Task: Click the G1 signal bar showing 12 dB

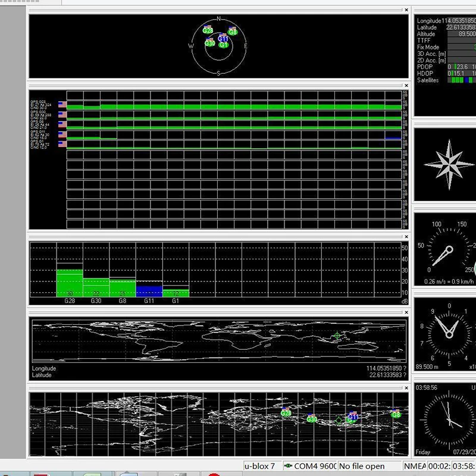Action: point(176,293)
